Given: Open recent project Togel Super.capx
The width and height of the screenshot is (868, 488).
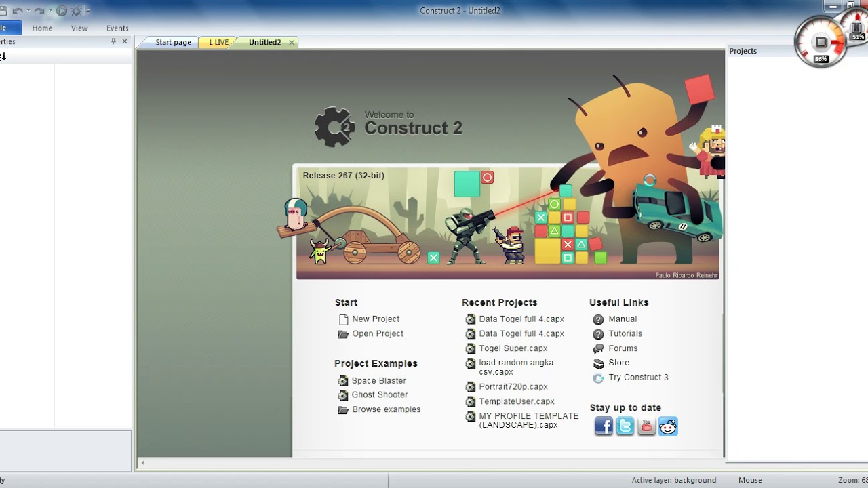Looking at the screenshot, I should [x=513, y=348].
